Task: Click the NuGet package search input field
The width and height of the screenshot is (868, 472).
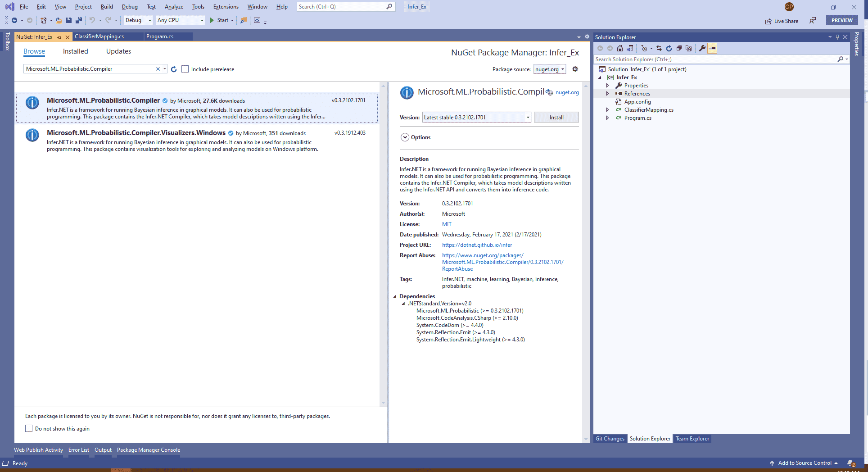Action: coord(90,69)
